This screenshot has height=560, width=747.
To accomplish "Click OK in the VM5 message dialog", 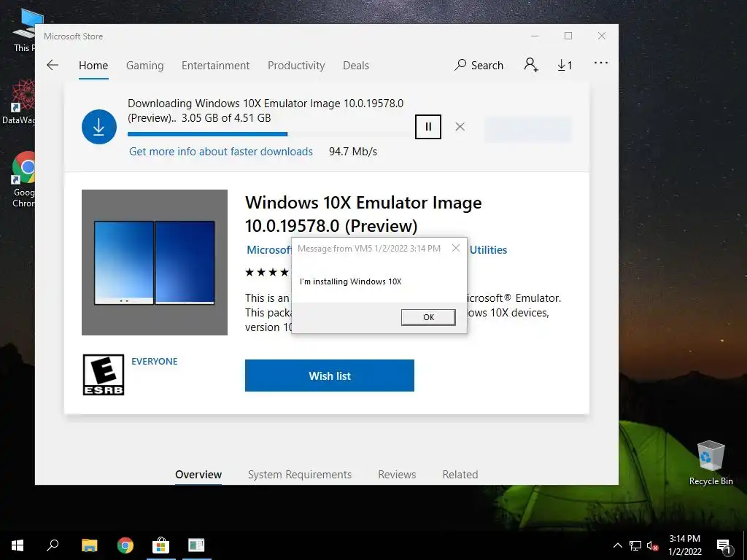I will (x=428, y=317).
